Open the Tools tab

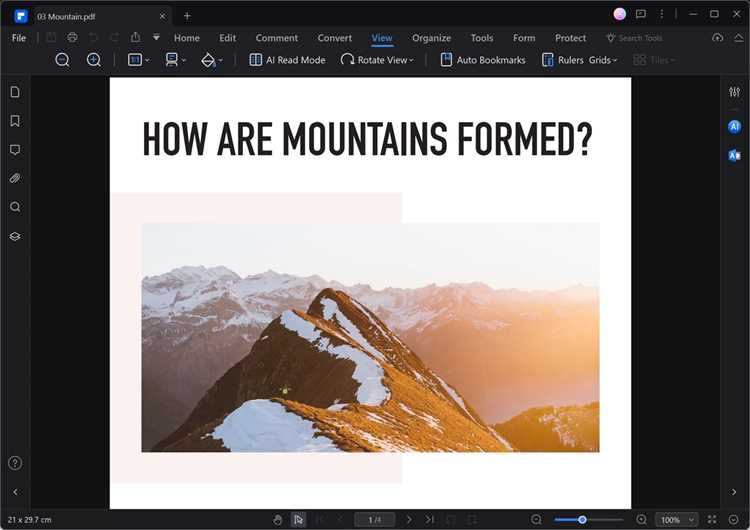tap(482, 38)
